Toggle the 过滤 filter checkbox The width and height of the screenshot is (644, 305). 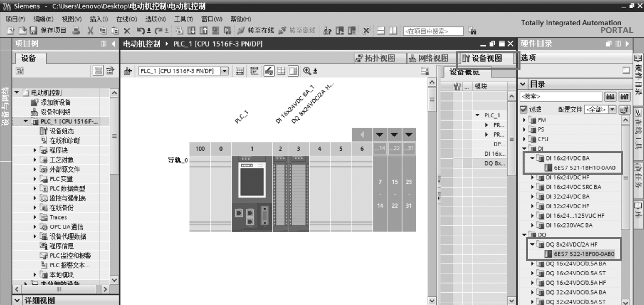524,109
